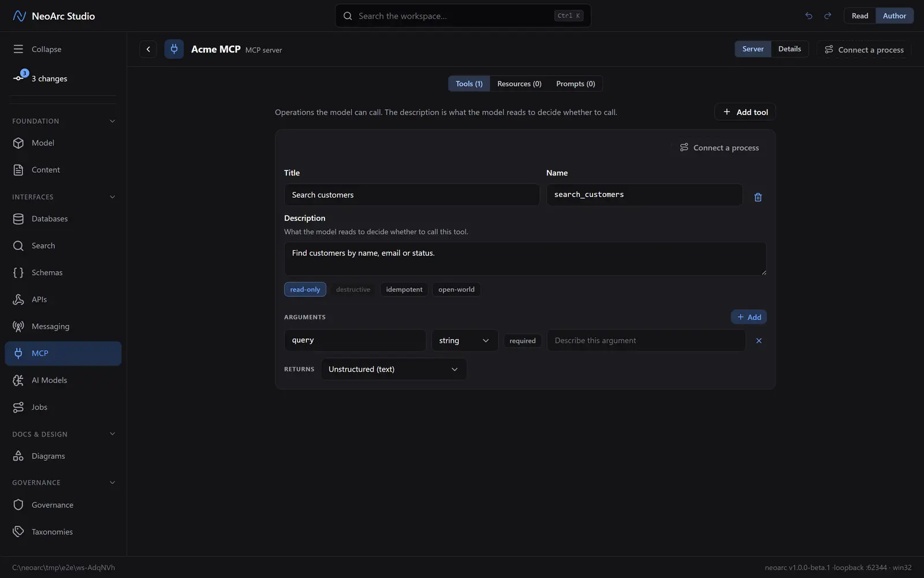Open the Messaging section icon
The image size is (924, 578).
coord(18,327)
